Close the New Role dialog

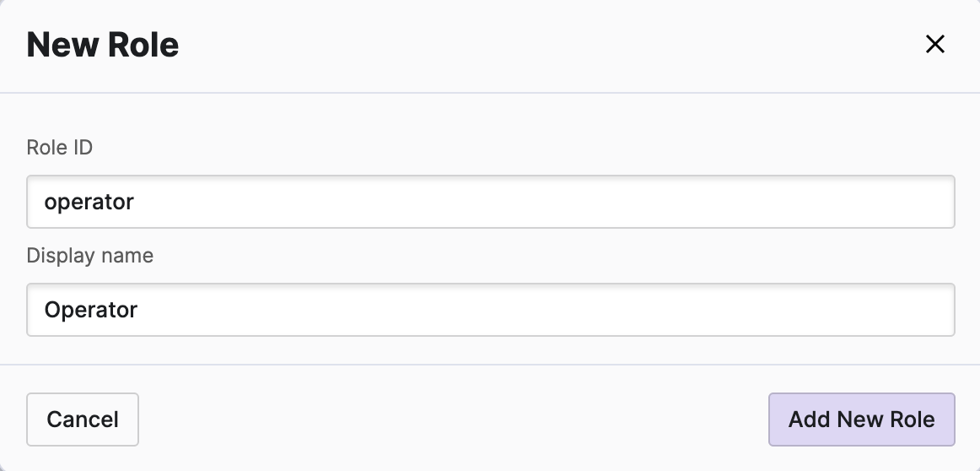pos(934,45)
